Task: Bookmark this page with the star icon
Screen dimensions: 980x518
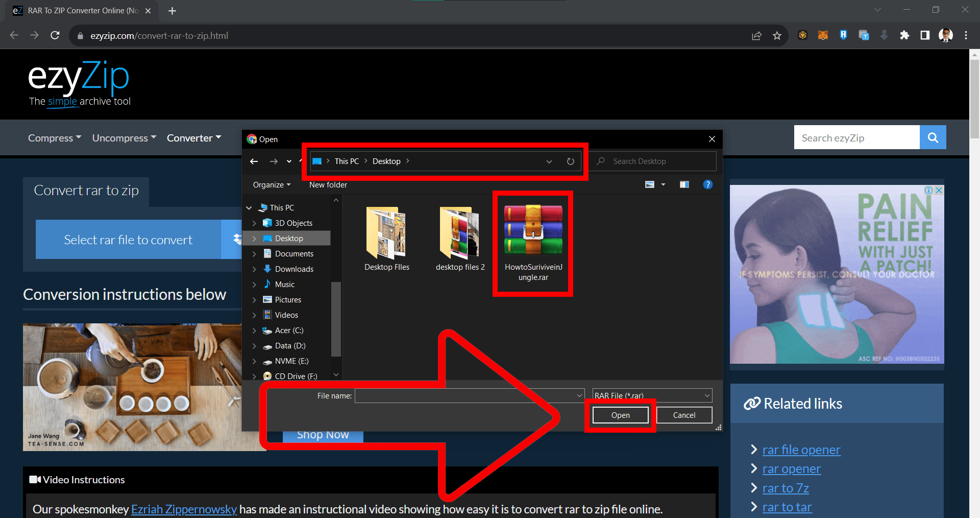Action: (777, 35)
